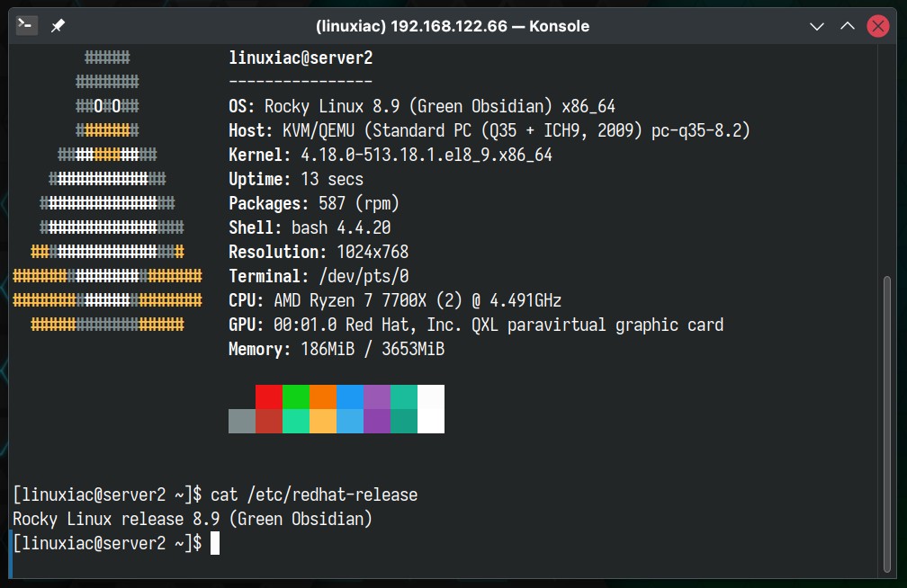Click the 'GPU: 00:01.0 Red Hat' line

476,325
